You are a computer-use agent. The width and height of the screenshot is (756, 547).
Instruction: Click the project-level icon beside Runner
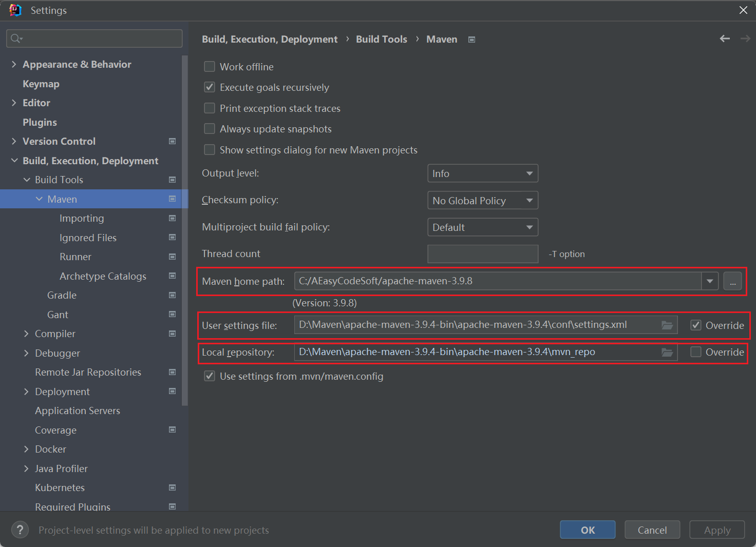point(173,257)
